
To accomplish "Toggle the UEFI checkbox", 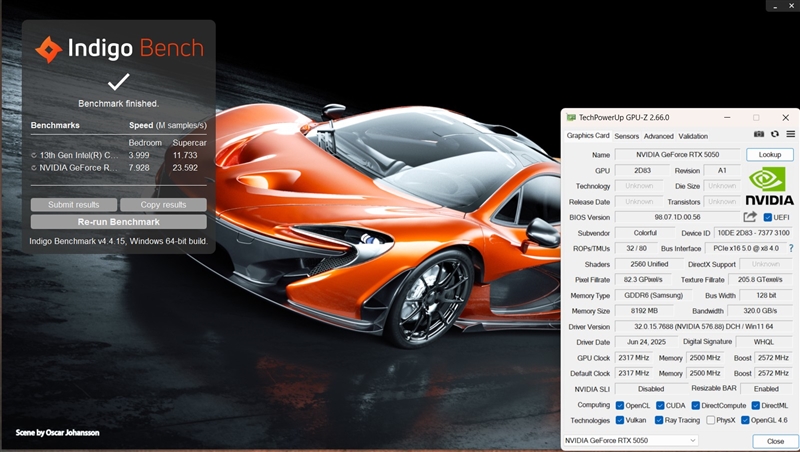I will coord(767,217).
